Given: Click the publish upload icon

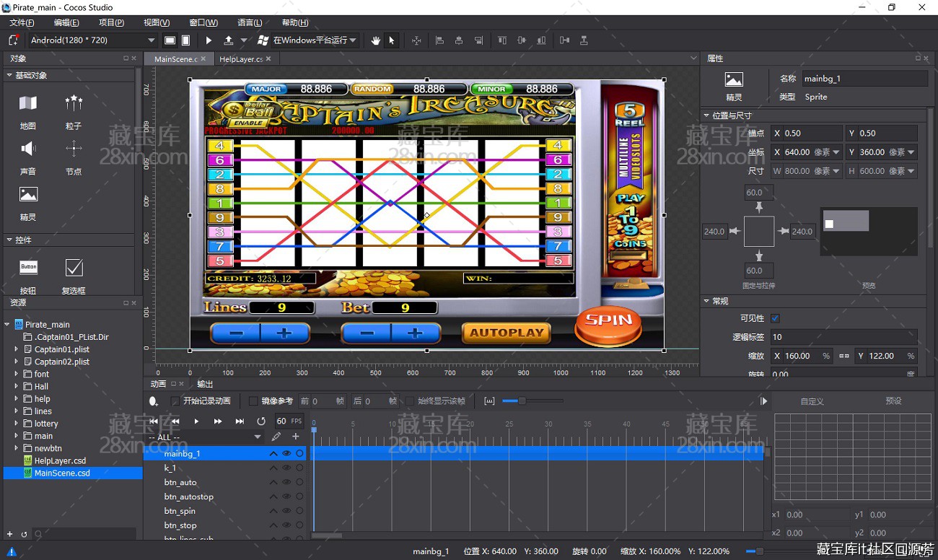Looking at the screenshot, I should coord(229,40).
